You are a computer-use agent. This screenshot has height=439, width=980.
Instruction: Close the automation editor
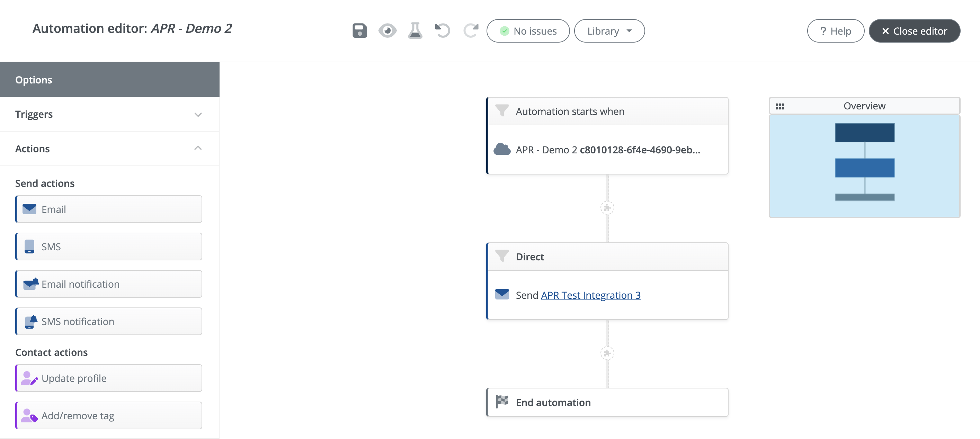tap(914, 31)
